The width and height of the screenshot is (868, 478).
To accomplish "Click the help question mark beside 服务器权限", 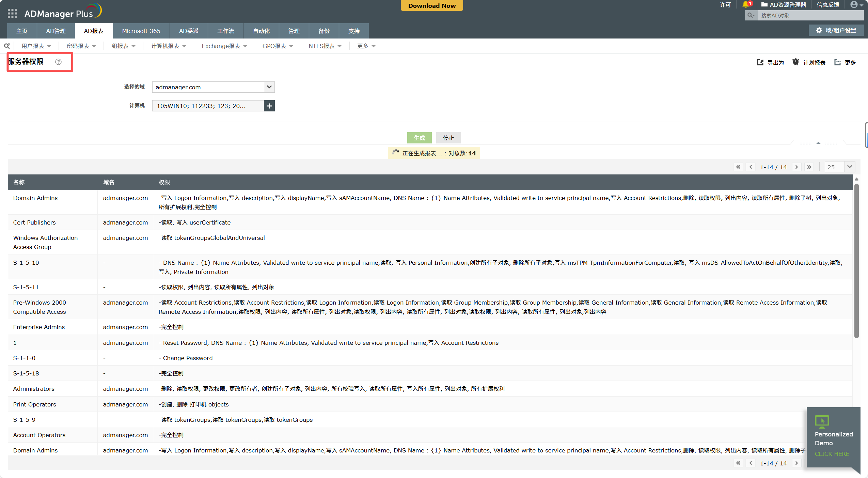I will pos(59,62).
